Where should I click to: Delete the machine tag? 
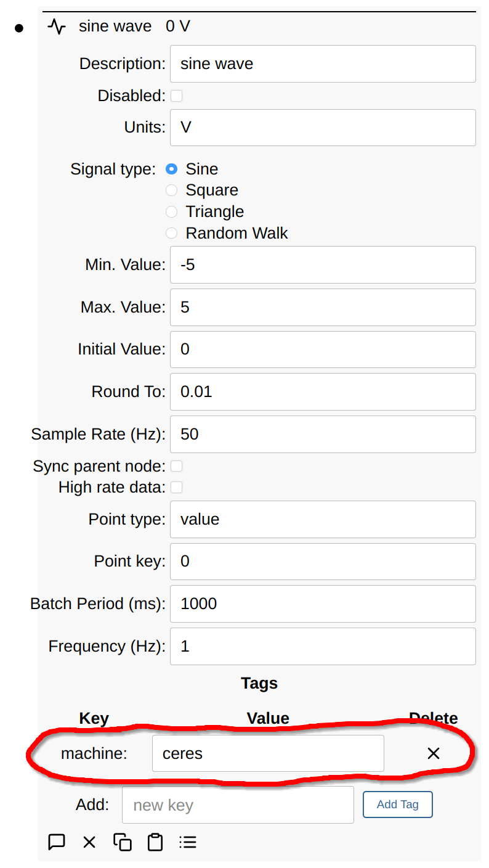click(434, 753)
